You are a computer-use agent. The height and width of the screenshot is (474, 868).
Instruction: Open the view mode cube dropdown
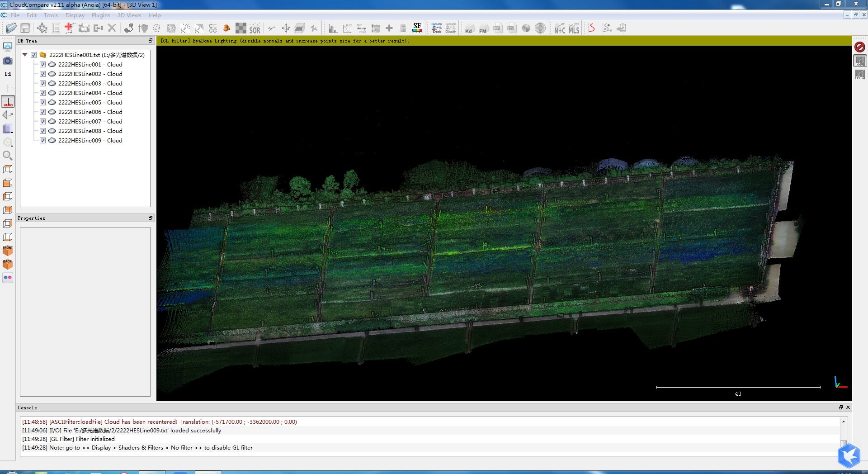8,129
